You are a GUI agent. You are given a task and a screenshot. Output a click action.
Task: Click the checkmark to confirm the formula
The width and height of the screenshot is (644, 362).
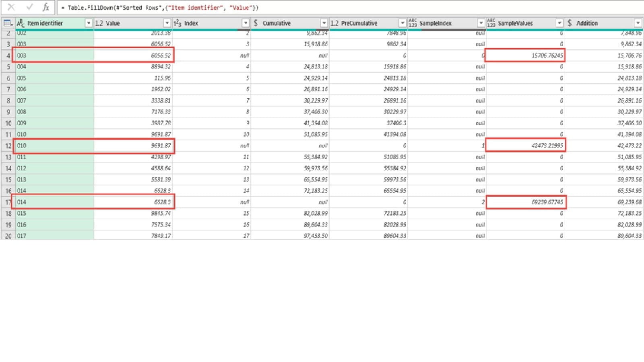coord(29,7)
